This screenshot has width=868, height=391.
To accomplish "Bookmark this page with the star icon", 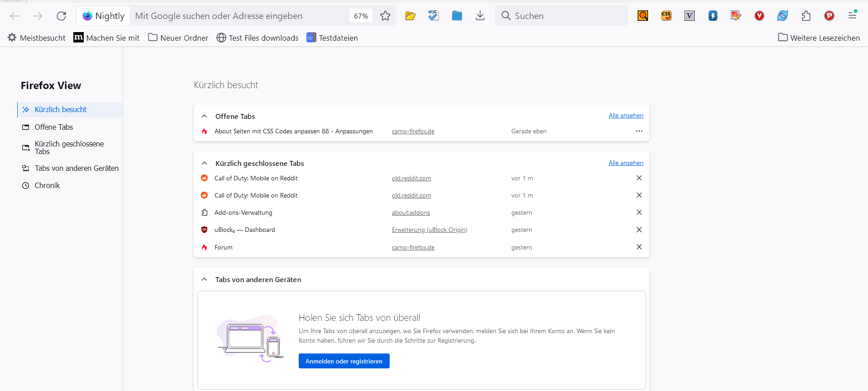I will coord(385,16).
